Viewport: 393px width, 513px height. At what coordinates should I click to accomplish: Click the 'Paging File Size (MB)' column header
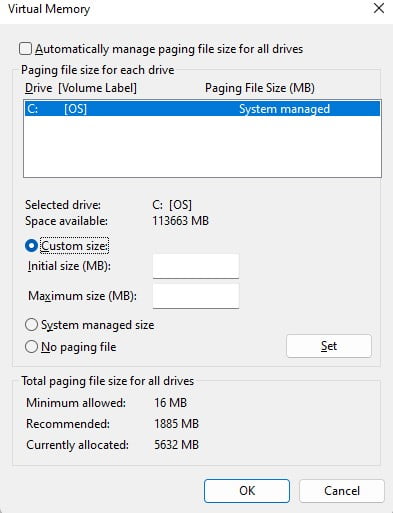pos(260,88)
